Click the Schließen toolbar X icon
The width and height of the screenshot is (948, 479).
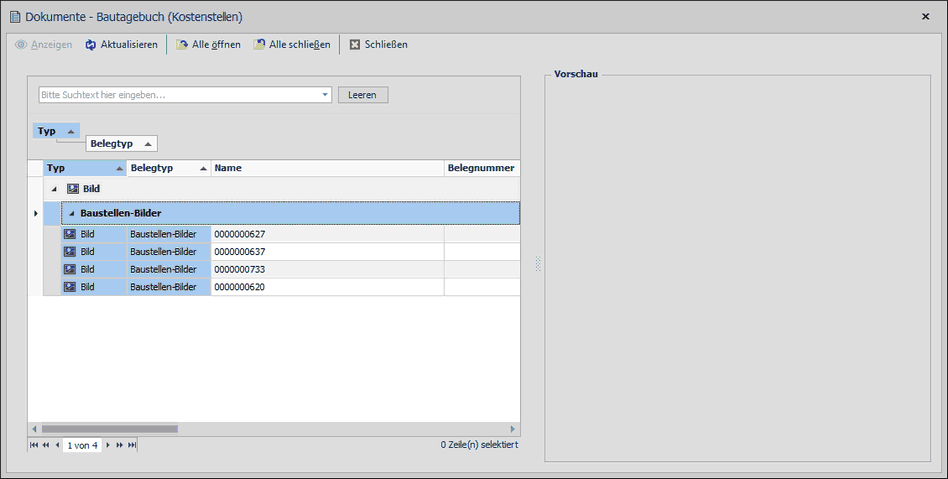(355, 45)
